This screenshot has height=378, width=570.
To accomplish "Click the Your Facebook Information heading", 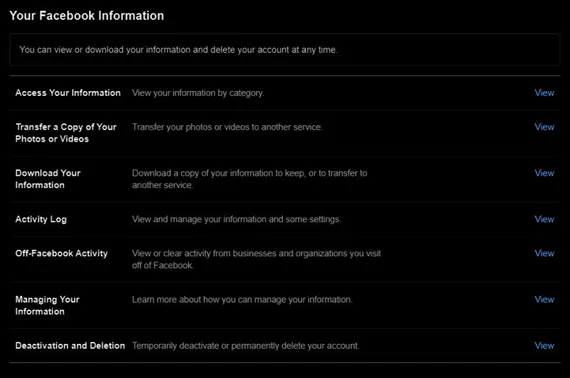I will tap(87, 16).
